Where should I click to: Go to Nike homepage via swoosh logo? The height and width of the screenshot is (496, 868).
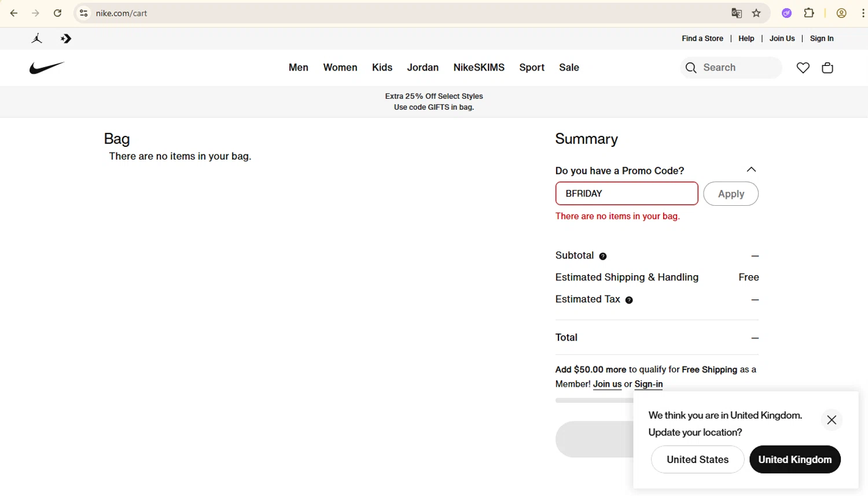47,68
